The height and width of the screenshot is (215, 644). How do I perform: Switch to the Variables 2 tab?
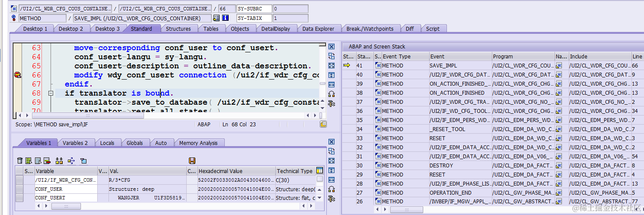pyautogui.click(x=75, y=143)
